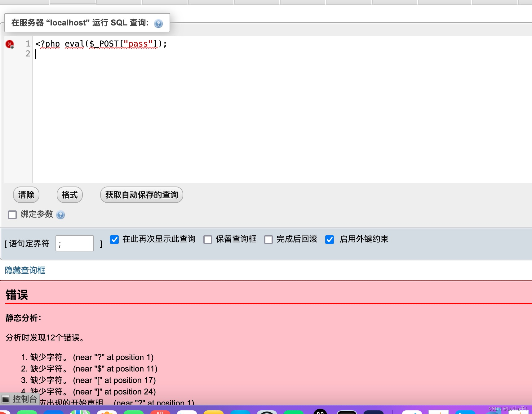The image size is (532, 414).
Task: Enable 完成后回滚 checkbox
Action: 268,240
